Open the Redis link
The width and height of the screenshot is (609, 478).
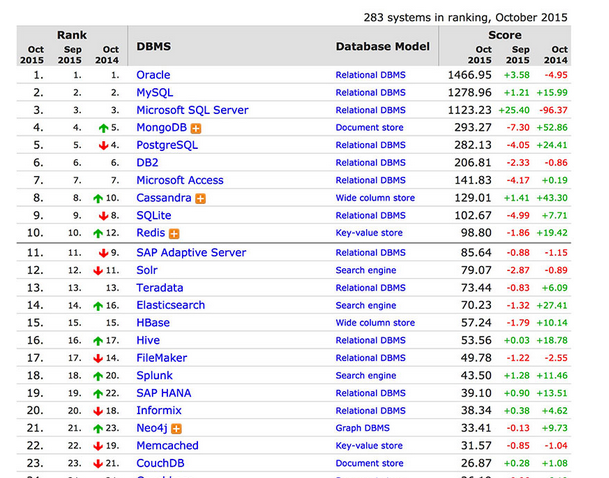click(x=151, y=233)
